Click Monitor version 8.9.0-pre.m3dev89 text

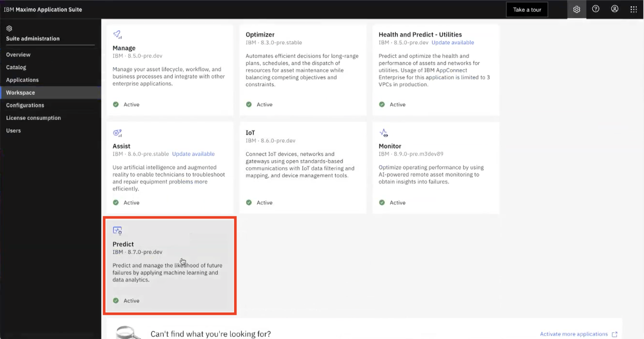pos(411,154)
